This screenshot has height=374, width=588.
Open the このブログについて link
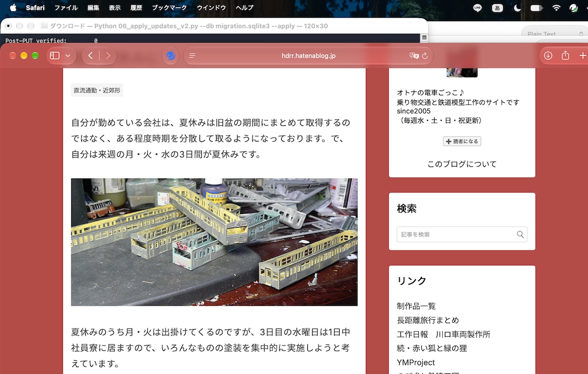(x=462, y=164)
